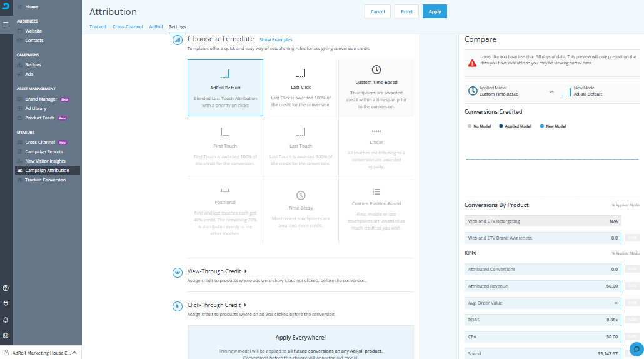Image resolution: width=644 pixels, height=359 pixels.
Task: Open Campaign Reports in sidebar
Action: coord(44,151)
